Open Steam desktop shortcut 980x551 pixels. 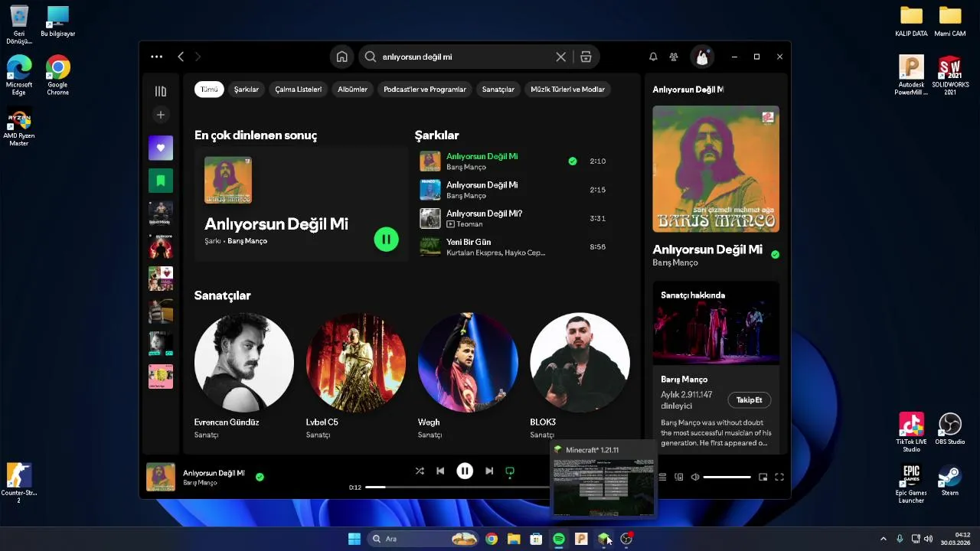tap(950, 480)
